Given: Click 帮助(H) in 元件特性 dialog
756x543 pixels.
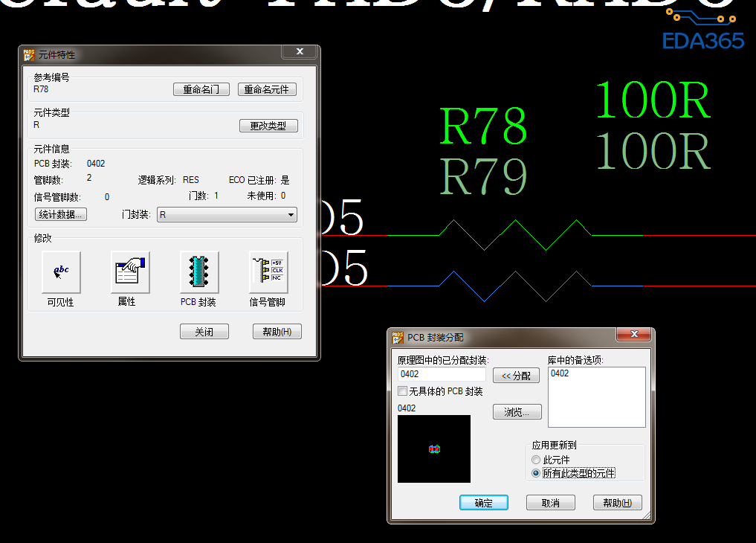Looking at the screenshot, I should coord(277,332).
